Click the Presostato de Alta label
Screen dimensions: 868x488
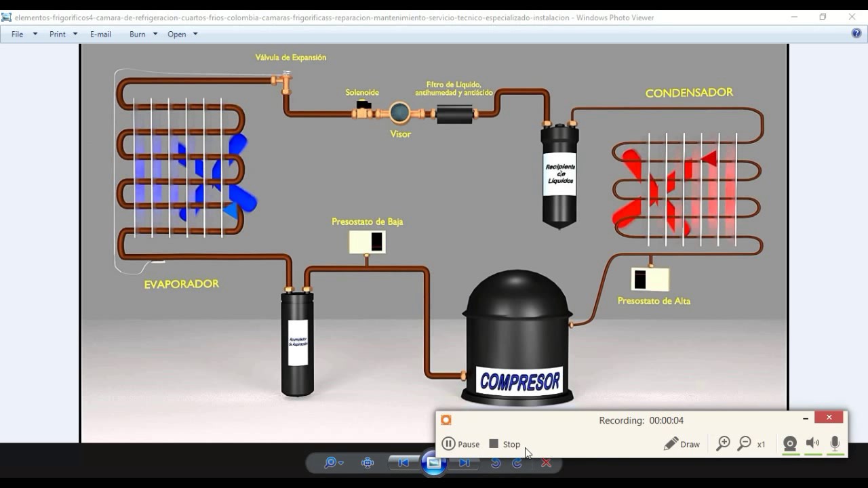654,301
